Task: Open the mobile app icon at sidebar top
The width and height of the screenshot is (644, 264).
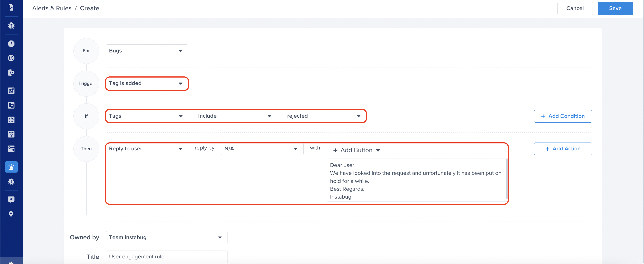Action: pyautogui.click(x=11, y=7)
